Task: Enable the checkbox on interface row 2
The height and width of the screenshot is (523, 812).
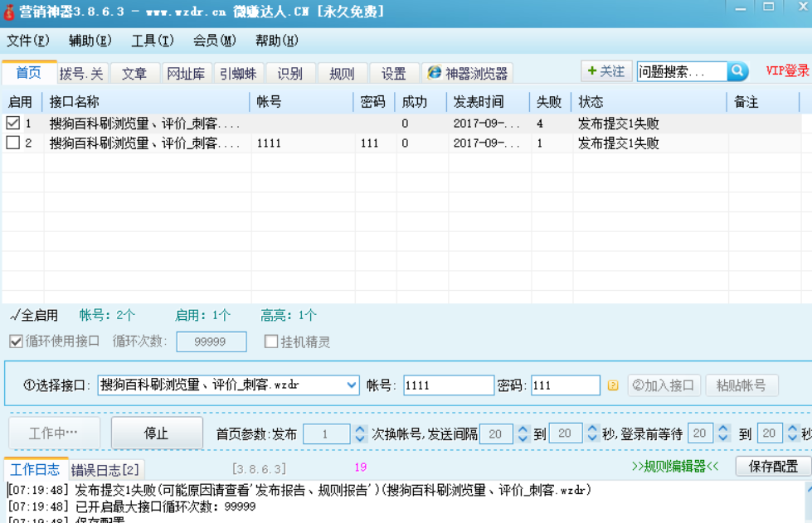Action: pos(11,142)
